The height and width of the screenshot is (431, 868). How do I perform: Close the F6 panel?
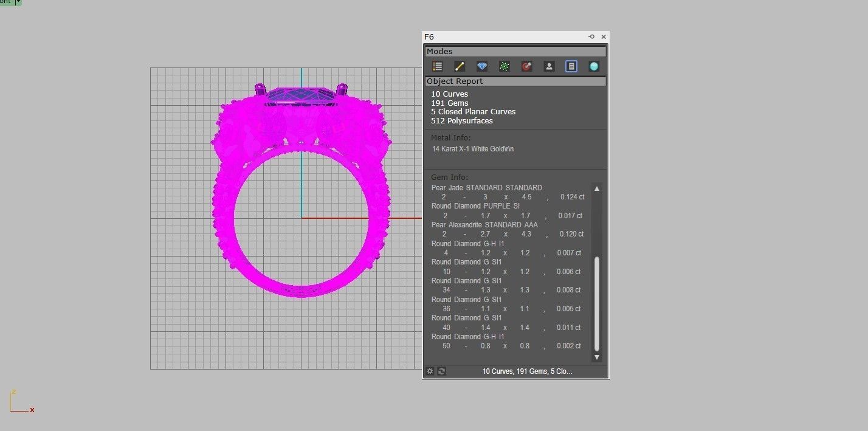[x=604, y=37]
